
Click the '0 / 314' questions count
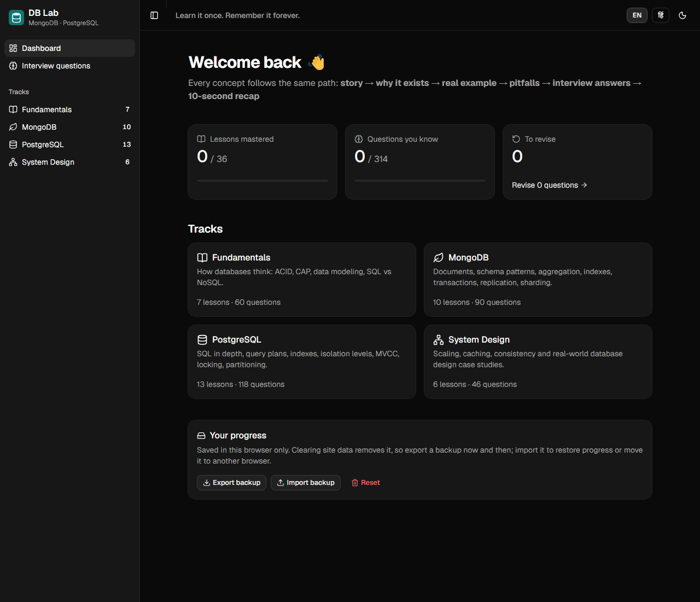pyautogui.click(x=371, y=157)
